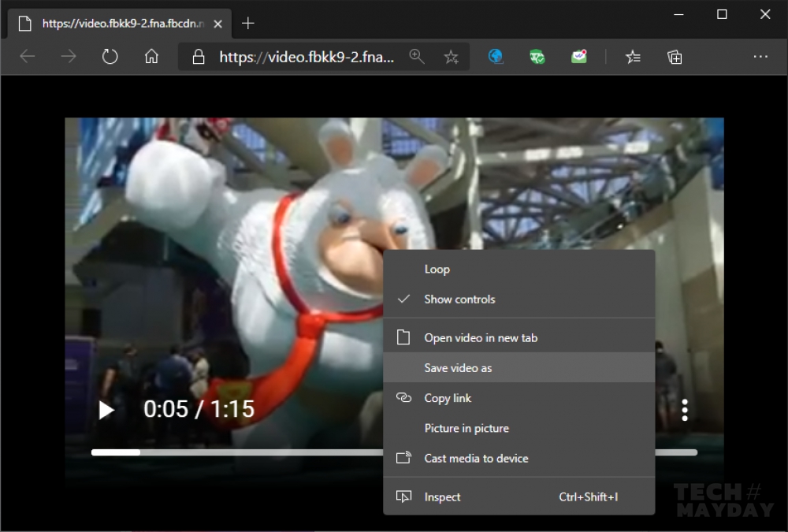Open the Favorites list icon
Image resolution: width=788 pixels, height=532 pixels.
click(x=633, y=57)
